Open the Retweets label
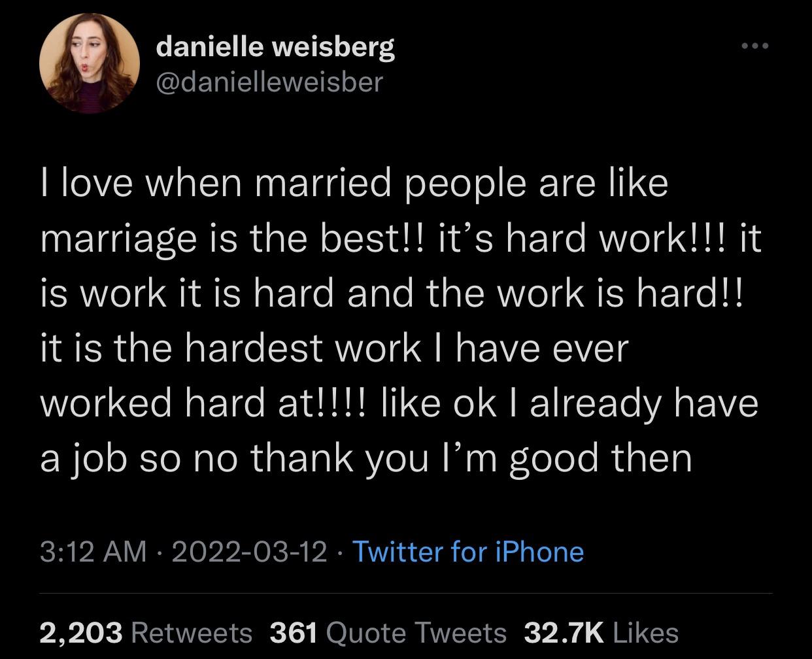Image resolution: width=812 pixels, height=659 pixels. pyautogui.click(x=192, y=632)
